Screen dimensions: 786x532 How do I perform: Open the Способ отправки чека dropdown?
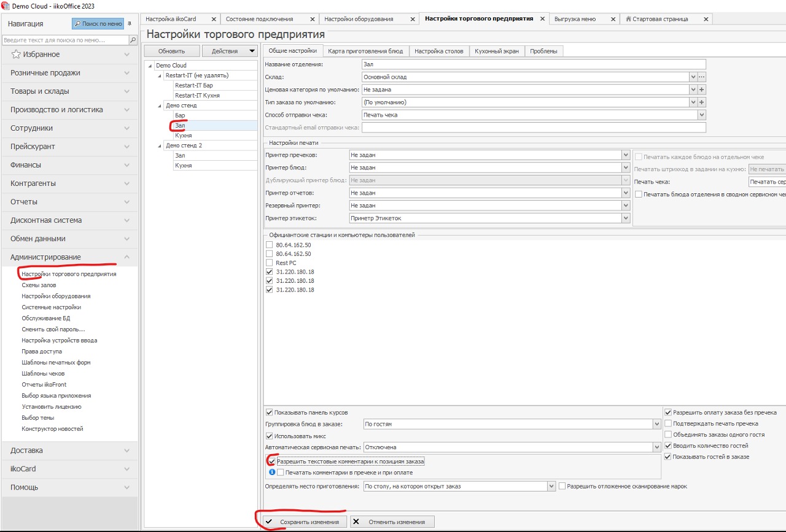702,115
